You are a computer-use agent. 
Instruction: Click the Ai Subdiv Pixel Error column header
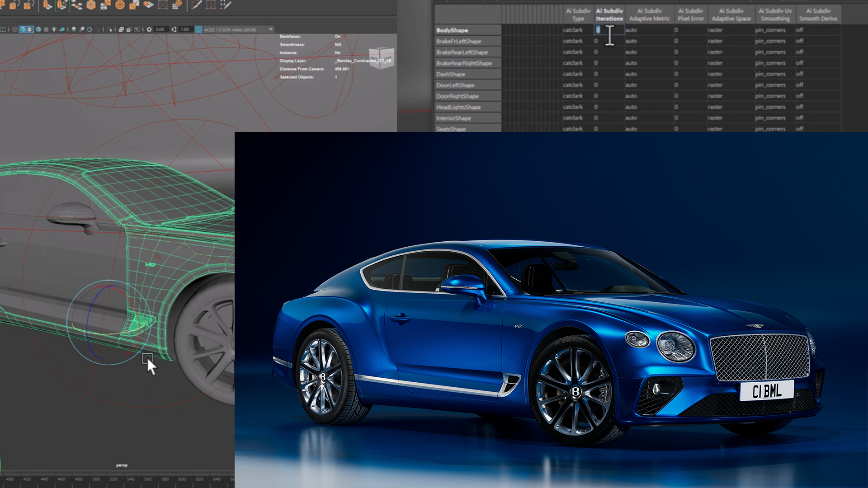(x=690, y=14)
